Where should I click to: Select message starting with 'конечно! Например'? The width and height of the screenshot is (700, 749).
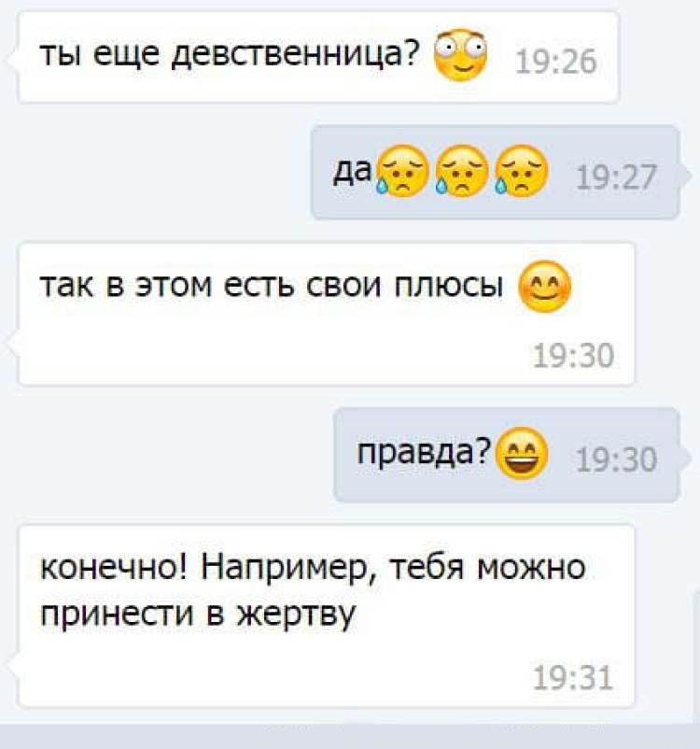click(x=327, y=615)
